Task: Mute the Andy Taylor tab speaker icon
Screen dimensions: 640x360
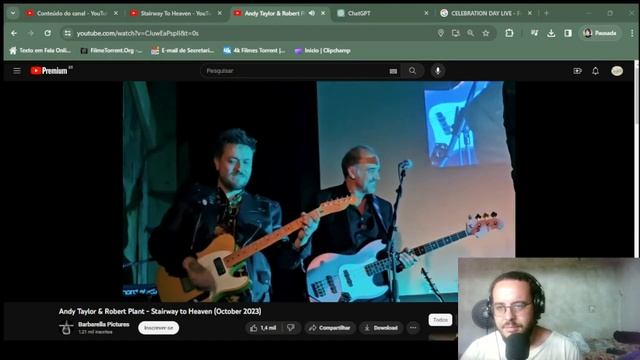Action: (x=312, y=13)
